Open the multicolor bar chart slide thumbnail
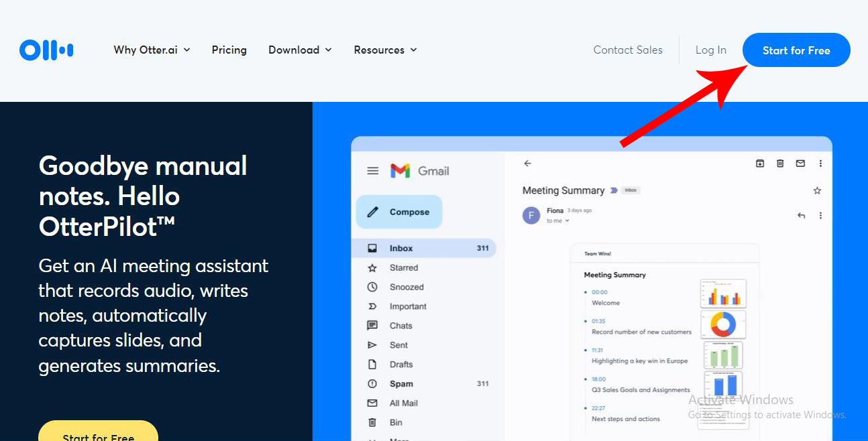Viewport: 868px width, 441px height. pyautogui.click(x=723, y=294)
